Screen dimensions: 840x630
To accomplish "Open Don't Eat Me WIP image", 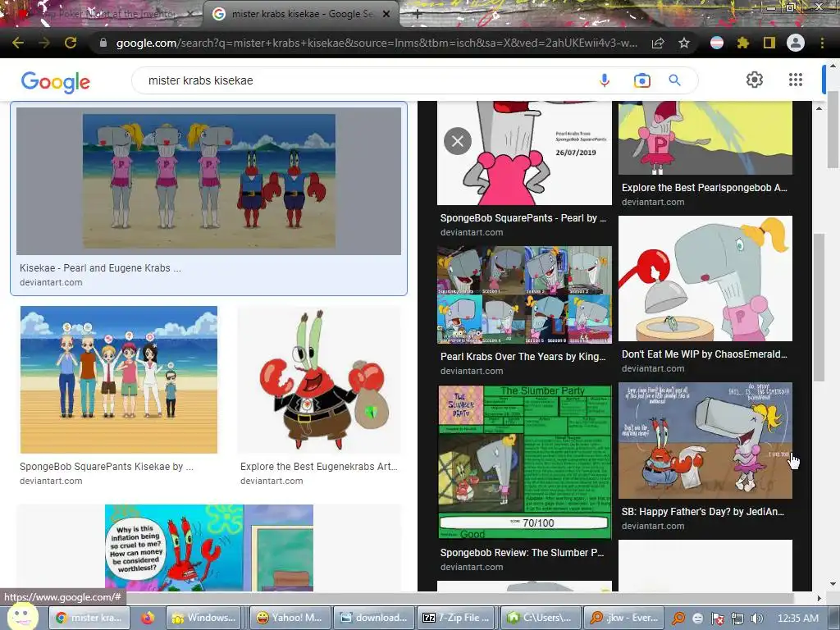I will 705,279.
